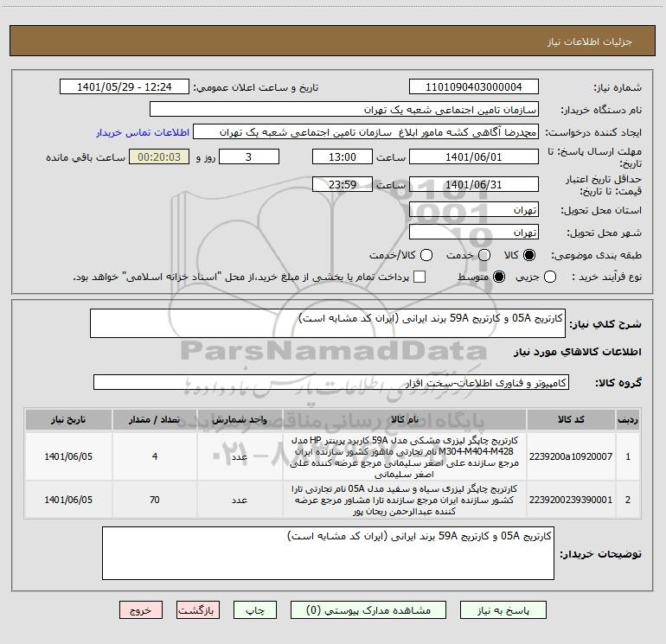Screen dimensions: 666x644
Task: Click the announcement date field 1401/05/29 - 12:24
Action: (125, 86)
